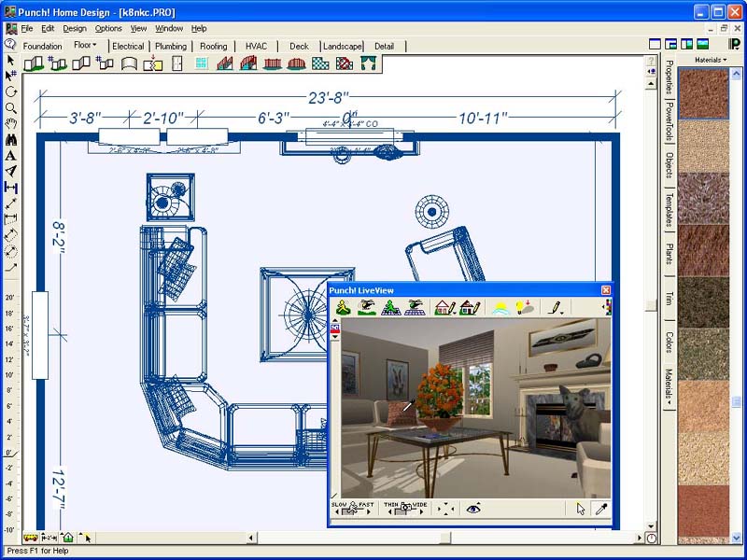The image size is (747, 560).
Task: Click the down arrow below the LiveView elevation marker
Action: click(x=335, y=337)
